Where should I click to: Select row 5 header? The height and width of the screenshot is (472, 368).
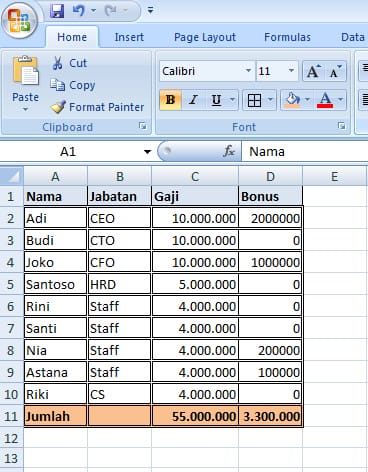[x=11, y=284]
